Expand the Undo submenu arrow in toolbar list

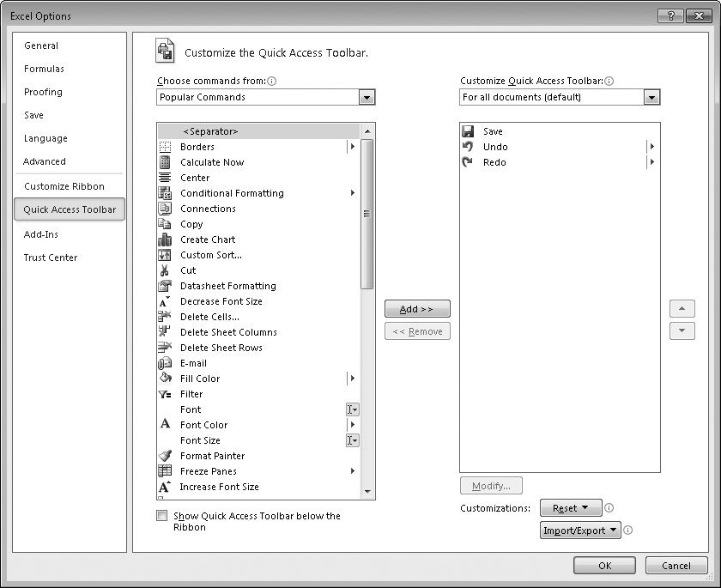click(651, 147)
